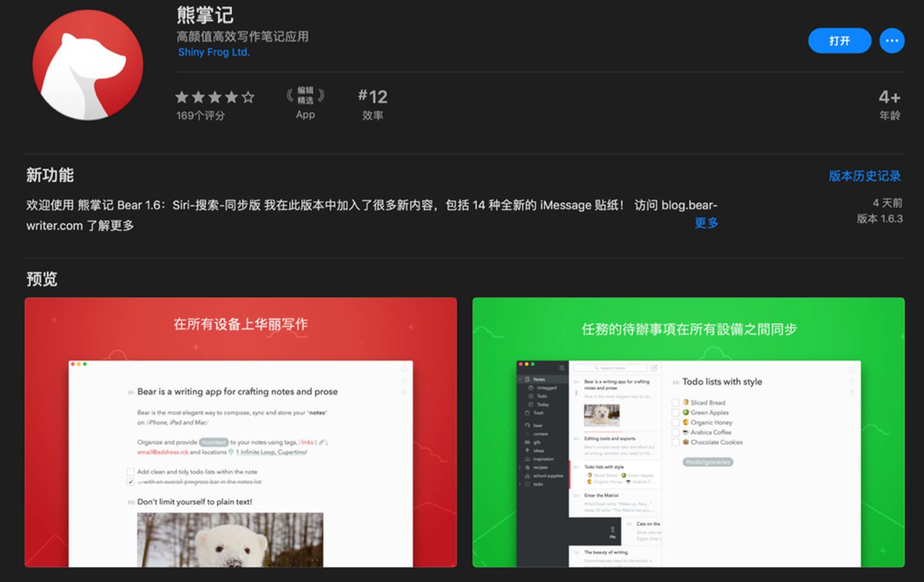Viewport: 924px width, 582px height.
Task: Tick the Chocolate Cookies checkbox
Action: click(675, 443)
